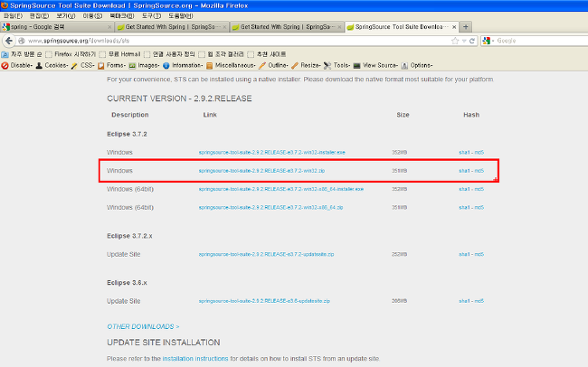
Task: Open the 파일(F) menu
Action: (14, 15)
